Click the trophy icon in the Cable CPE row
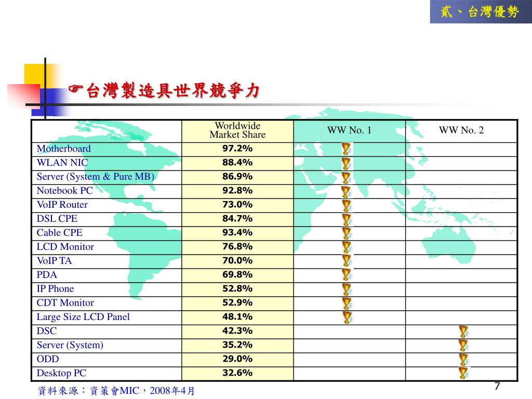The width and height of the screenshot is (532, 399). (347, 233)
